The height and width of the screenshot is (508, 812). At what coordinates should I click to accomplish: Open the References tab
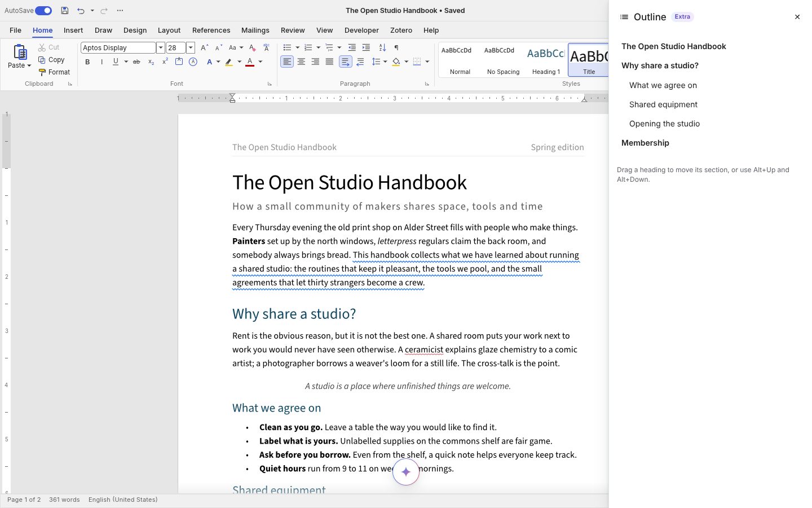click(x=211, y=30)
